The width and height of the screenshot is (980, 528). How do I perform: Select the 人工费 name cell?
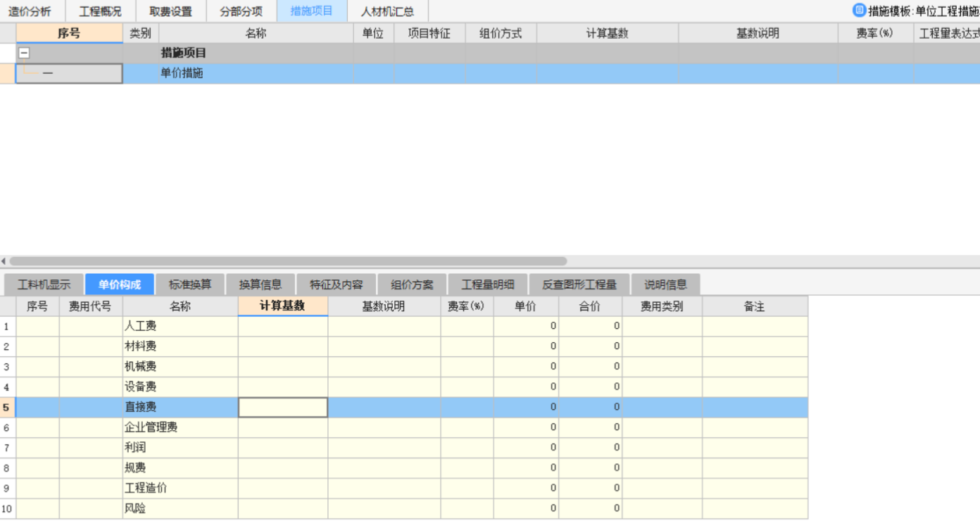coord(180,326)
